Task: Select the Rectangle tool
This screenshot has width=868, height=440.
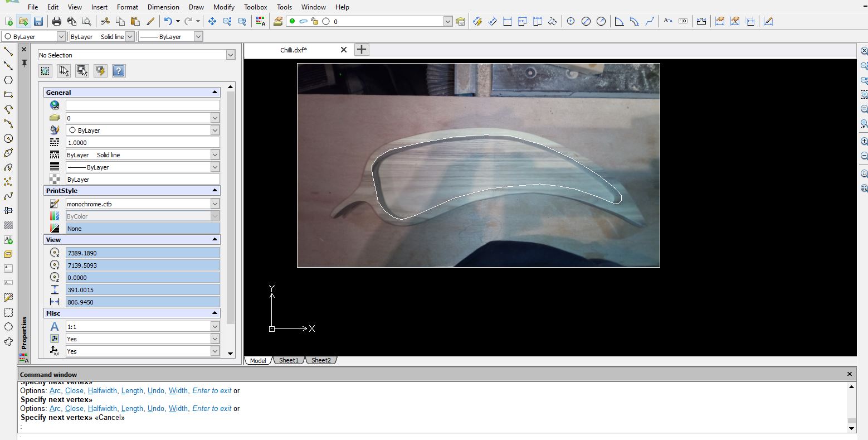Action: click(x=8, y=95)
